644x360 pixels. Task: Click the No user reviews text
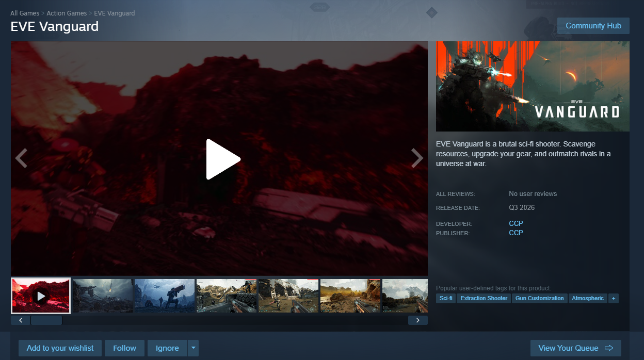[x=533, y=194]
